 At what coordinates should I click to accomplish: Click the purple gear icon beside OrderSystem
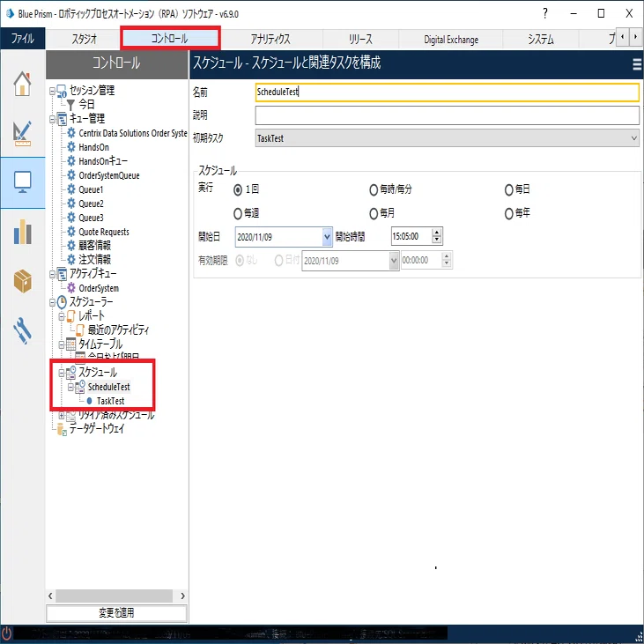(x=71, y=287)
